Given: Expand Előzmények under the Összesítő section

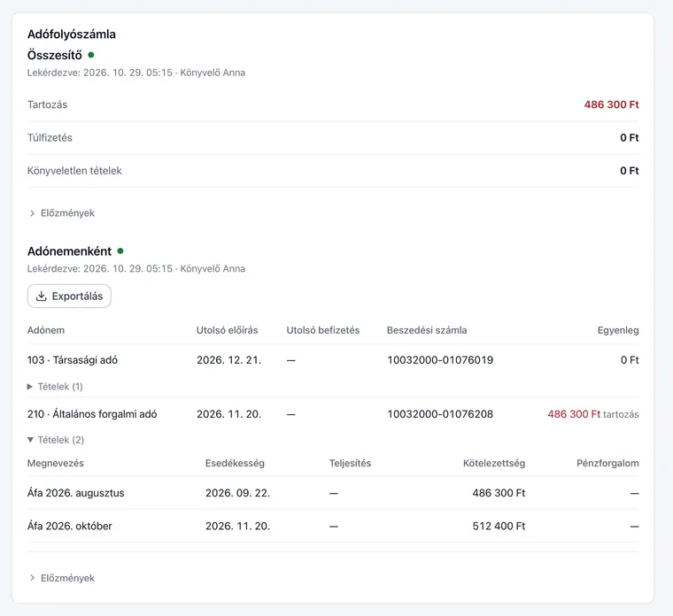Looking at the screenshot, I should tap(61, 213).
